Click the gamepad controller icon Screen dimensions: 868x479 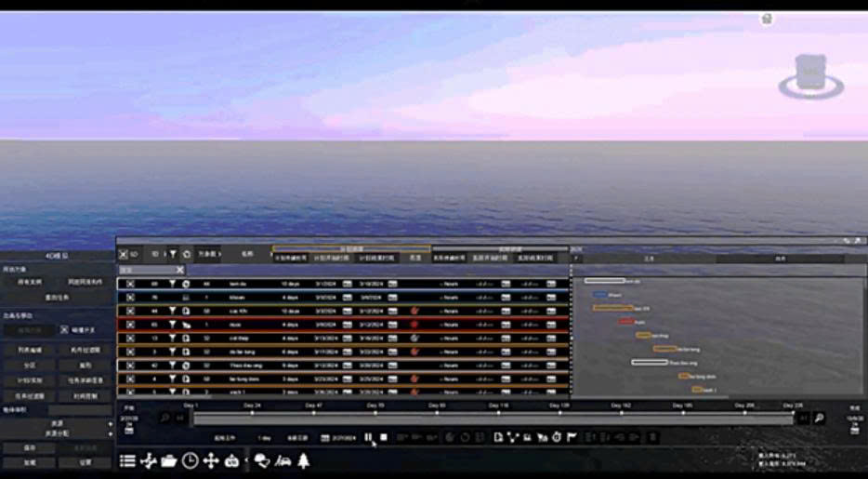click(x=231, y=460)
